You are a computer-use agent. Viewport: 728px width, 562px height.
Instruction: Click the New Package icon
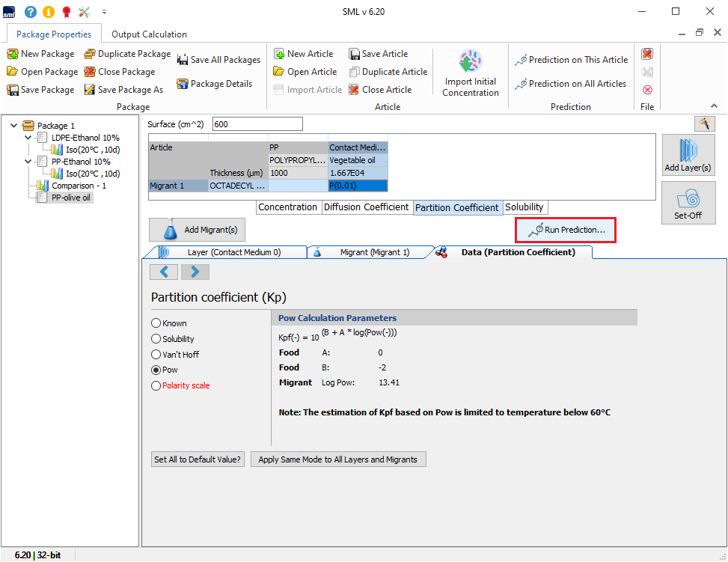tap(13, 54)
